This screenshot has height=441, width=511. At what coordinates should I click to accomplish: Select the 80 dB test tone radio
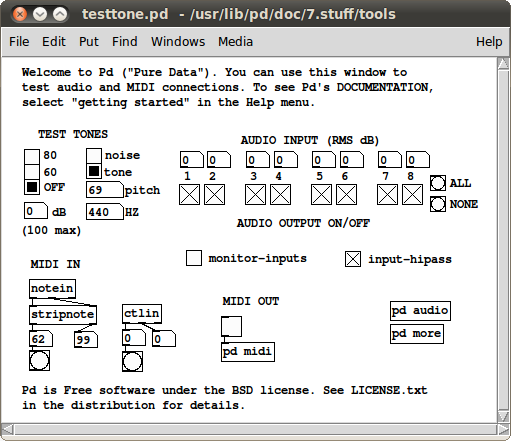point(32,156)
